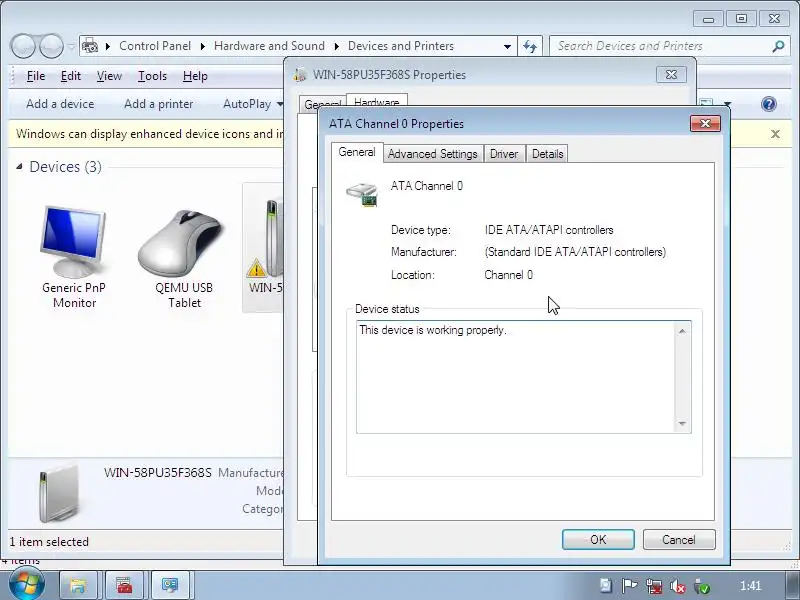800x600 pixels.
Task: Click the Action Center flag tray icon
Action: tap(630, 586)
